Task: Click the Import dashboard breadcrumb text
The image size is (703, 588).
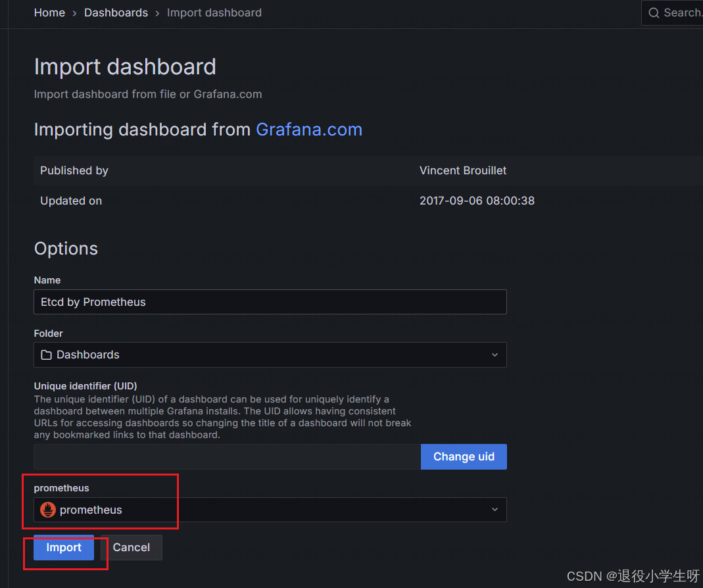Action: (x=214, y=12)
